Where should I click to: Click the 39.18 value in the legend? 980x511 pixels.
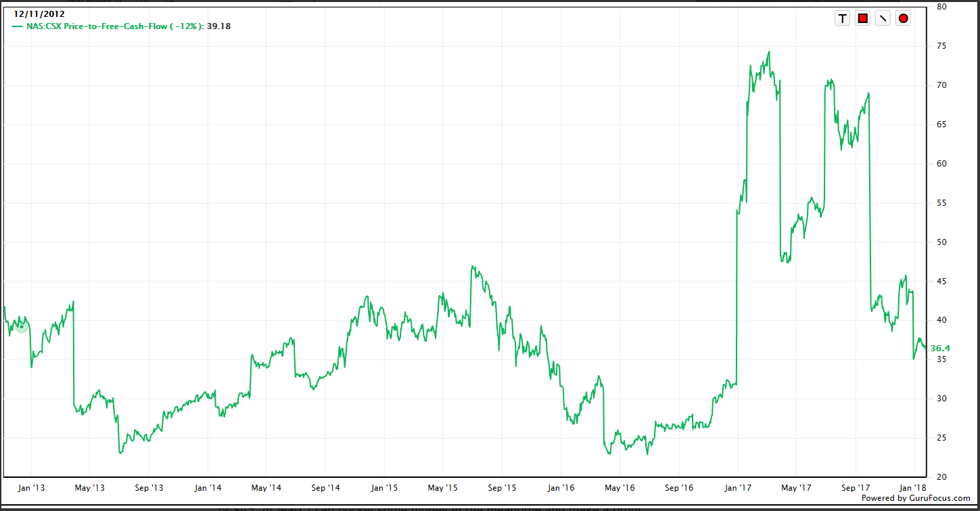point(219,26)
